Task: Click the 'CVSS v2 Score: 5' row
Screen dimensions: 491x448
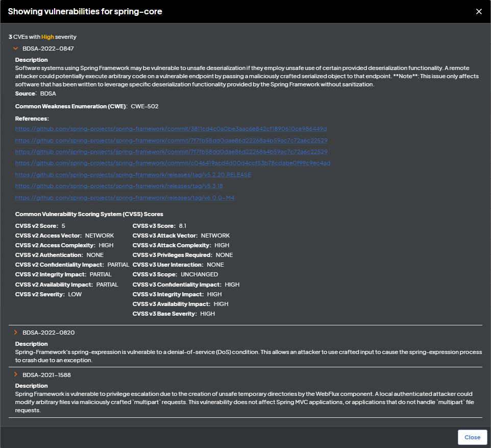Action: (x=40, y=226)
